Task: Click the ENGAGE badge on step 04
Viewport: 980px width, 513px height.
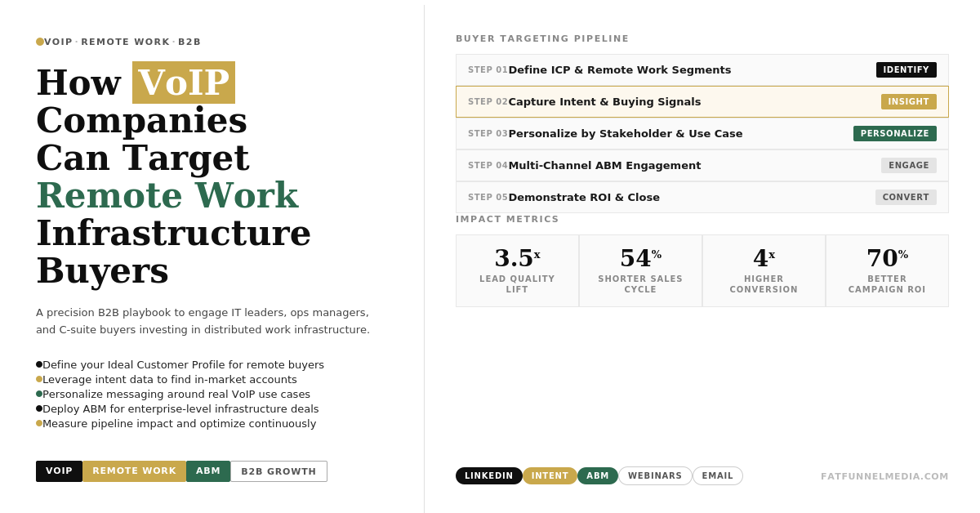Action: pyautogui.click(x=908, y=166)
